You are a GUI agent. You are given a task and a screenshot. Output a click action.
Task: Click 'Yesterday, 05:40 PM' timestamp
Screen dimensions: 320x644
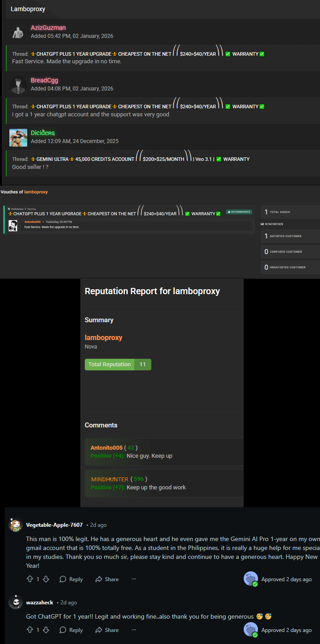[x=59, y=222]
